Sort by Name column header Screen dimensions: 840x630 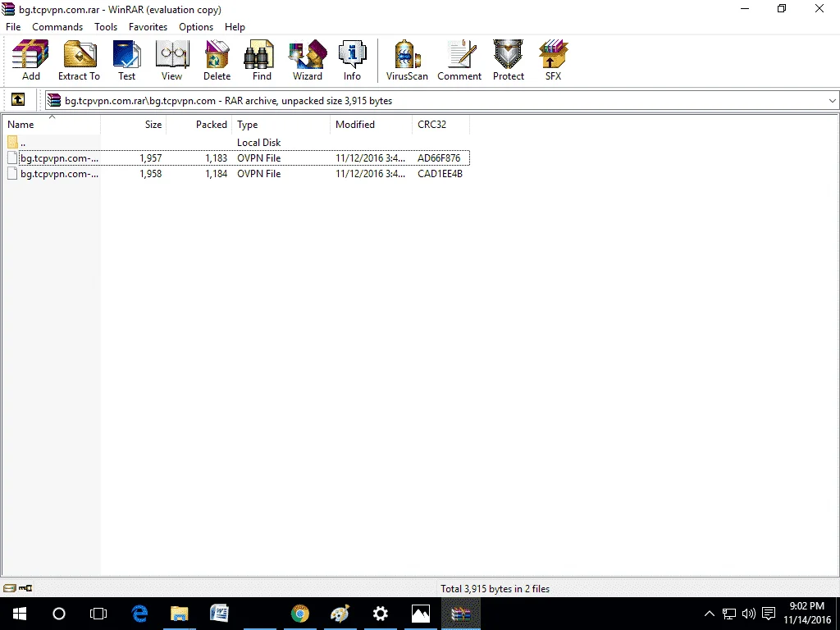point(52,125)
